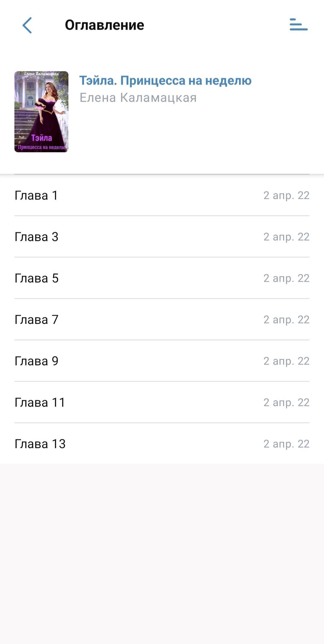Select chapter Глава 3
The height and width of the screenshot is (644, 324).
pos(36,237)
